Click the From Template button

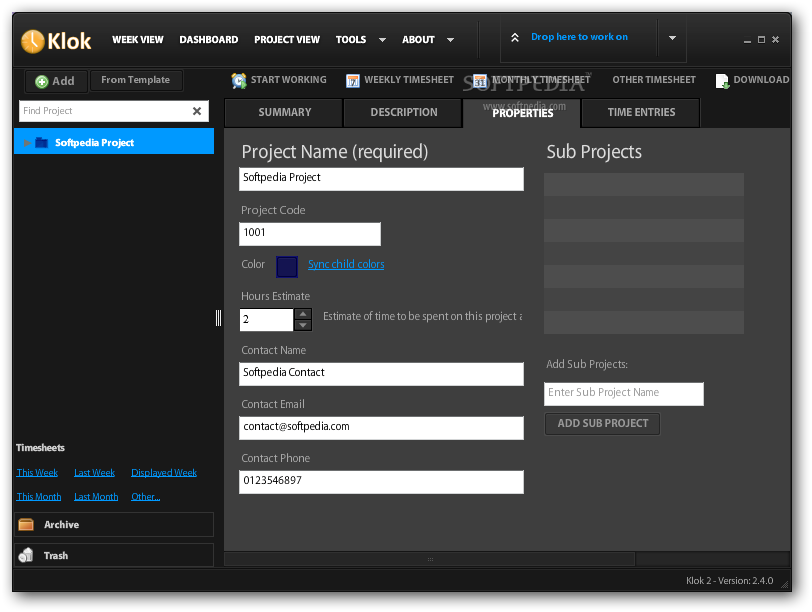(136, 80)
